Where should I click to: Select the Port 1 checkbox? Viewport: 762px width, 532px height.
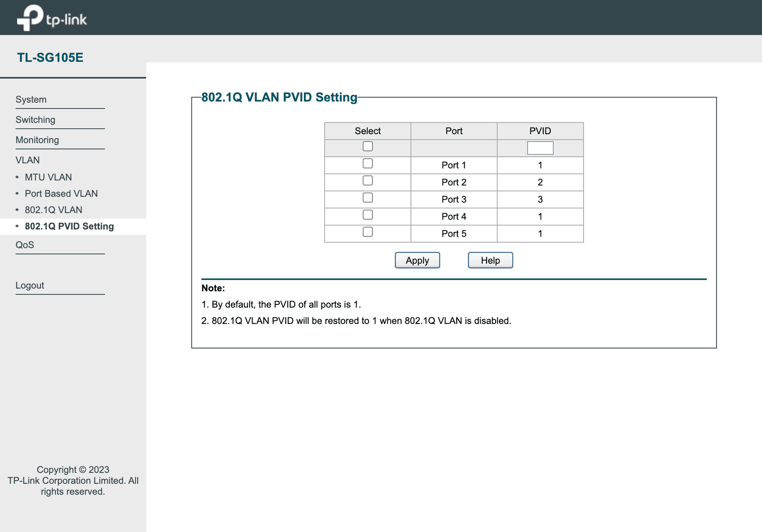[368, 164]
